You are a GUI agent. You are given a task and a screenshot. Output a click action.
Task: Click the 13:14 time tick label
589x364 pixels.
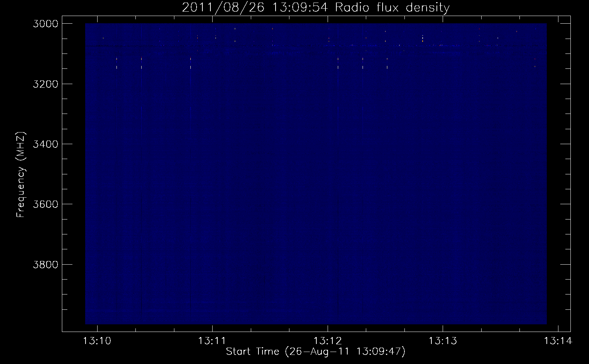pyautogui.click(x=558, y=341)
